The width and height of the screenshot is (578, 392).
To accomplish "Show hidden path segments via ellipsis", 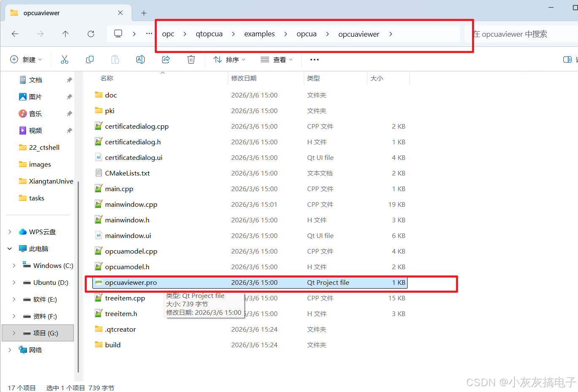I will (x=149, y=33).
